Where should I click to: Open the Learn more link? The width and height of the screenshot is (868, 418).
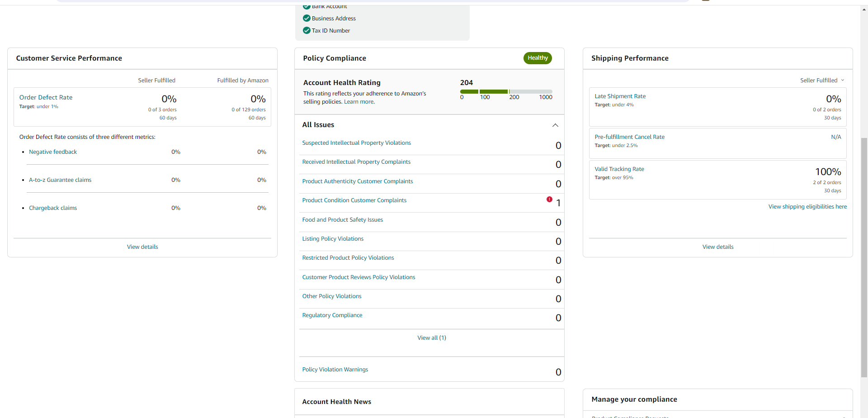point(359,102)
